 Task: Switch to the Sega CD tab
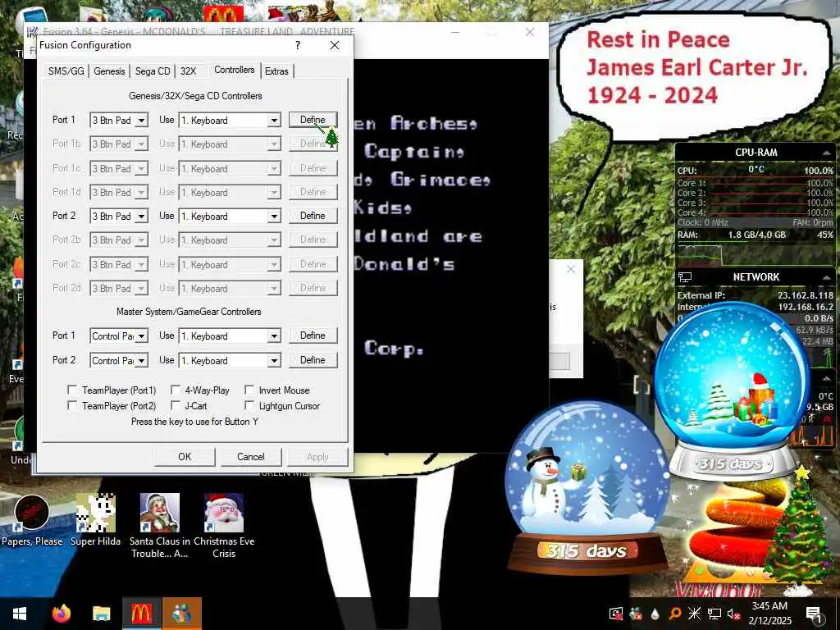(x=153, y=71)
